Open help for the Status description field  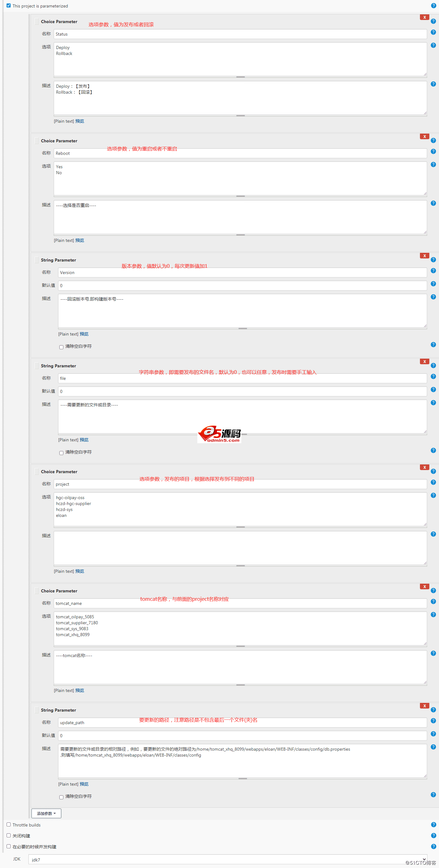[x=433, y=84]
